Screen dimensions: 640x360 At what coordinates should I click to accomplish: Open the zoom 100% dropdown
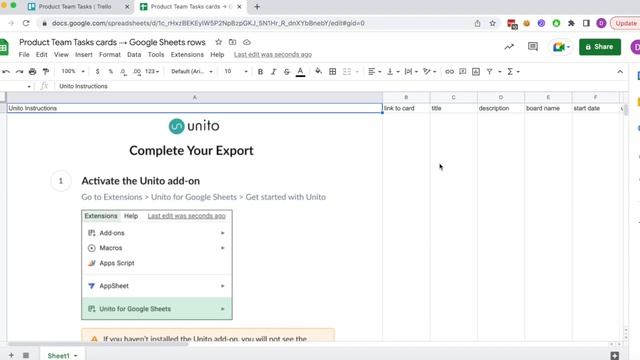tap(73, 71)
